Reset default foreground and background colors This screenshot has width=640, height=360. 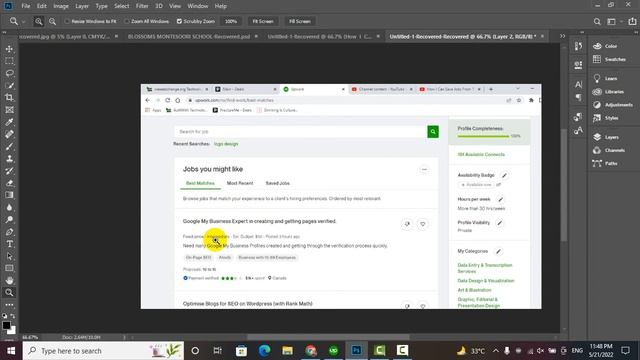point(4,316)
